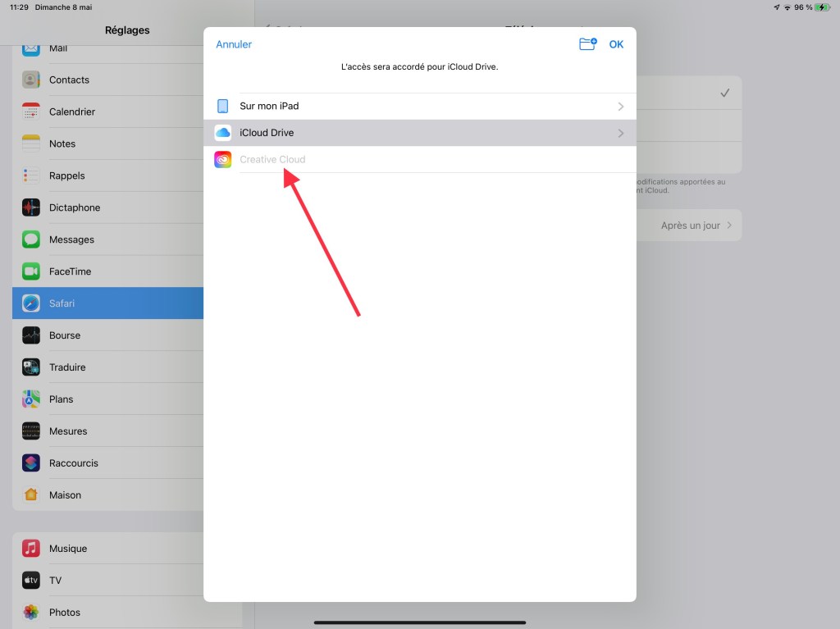840x629 pixels.
Task: Tap the Sur mon iPad device icon
Action: (222, 106)
